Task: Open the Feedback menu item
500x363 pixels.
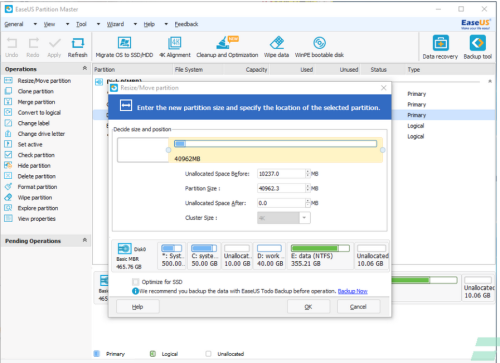Action: click(186, 24)
